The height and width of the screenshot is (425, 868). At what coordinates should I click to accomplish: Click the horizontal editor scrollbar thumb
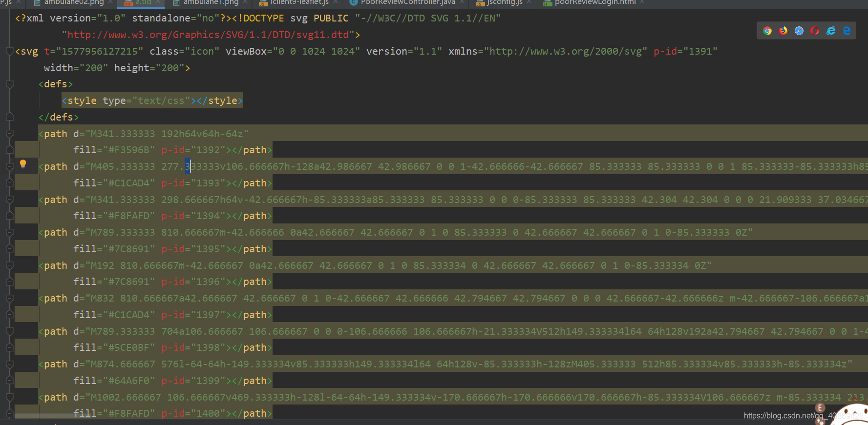53,416
